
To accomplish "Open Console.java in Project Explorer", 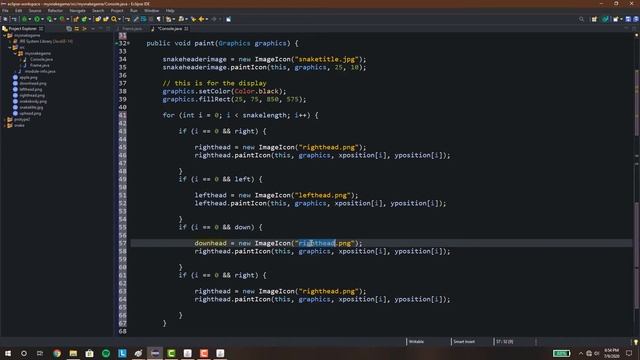I will tap(41, 59).
